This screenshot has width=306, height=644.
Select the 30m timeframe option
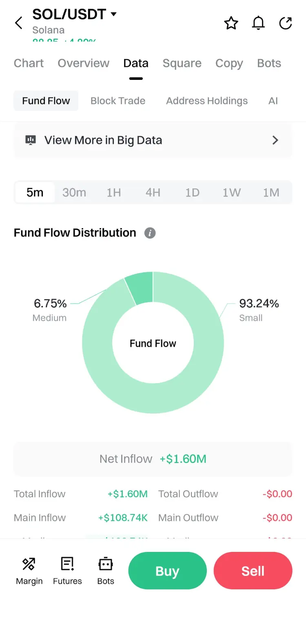point(74,192)
